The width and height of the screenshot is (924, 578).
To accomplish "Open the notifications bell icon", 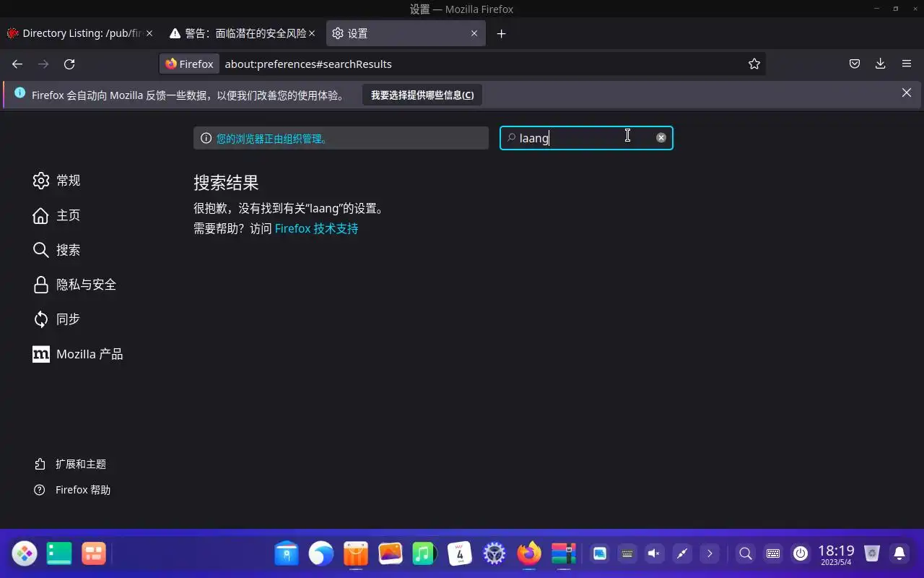I will (x=899, y=553).
